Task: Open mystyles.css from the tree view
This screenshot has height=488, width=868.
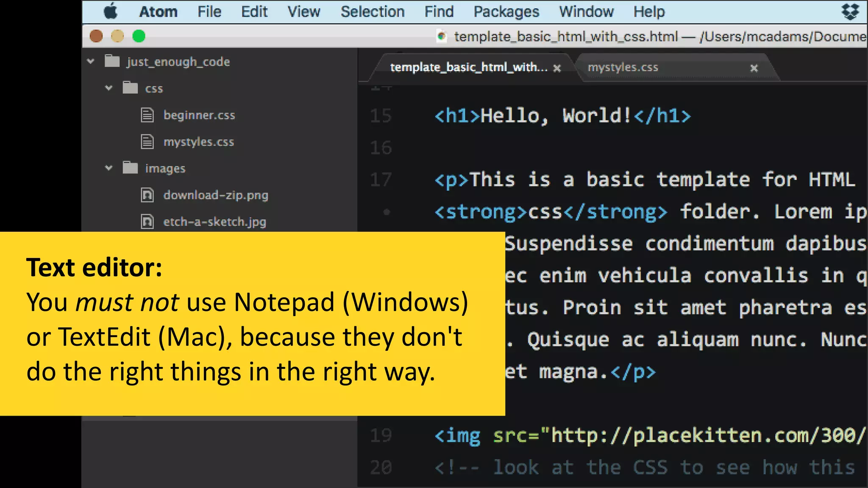Action: [x=199, y=142]
